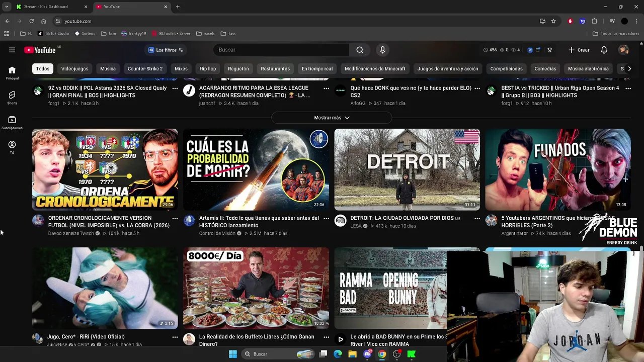Open the YouTube hamburger guide menu
The height and width of the screenshot is (362, 644).
click(12, 50)
